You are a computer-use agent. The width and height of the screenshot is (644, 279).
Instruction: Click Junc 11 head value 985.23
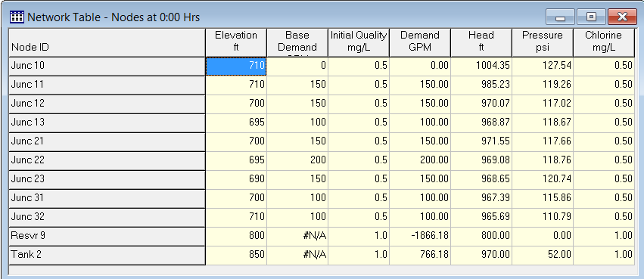[481, 85]
